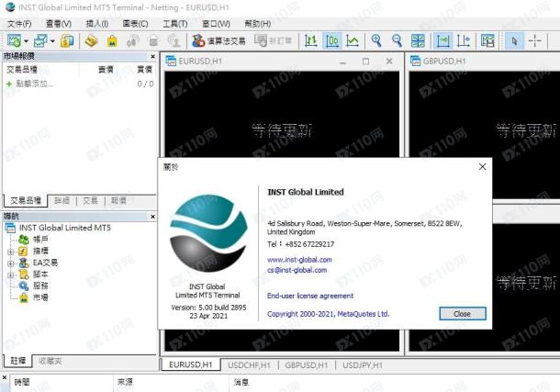The height and width of the screenshot is (392, 560).
Task: Select the 報價 tab in Market Watch
Action: [x=118, y=201]
